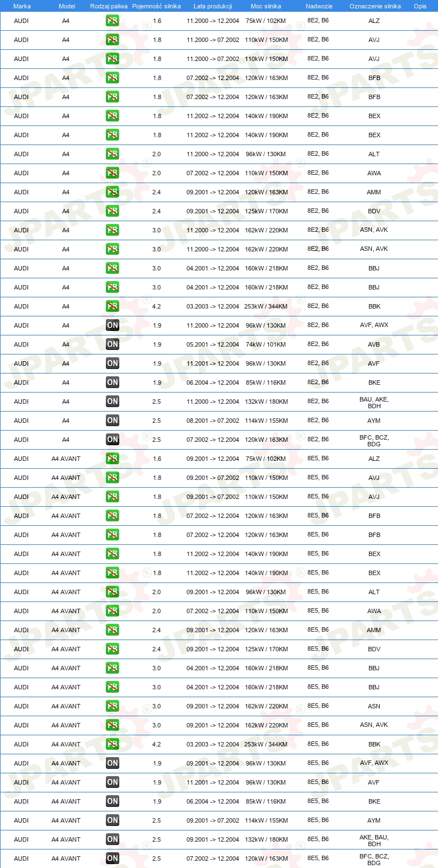
Task: Click the diesel ON icon in A4 1.9 AVB row
Action: click(x=113, y=345)
